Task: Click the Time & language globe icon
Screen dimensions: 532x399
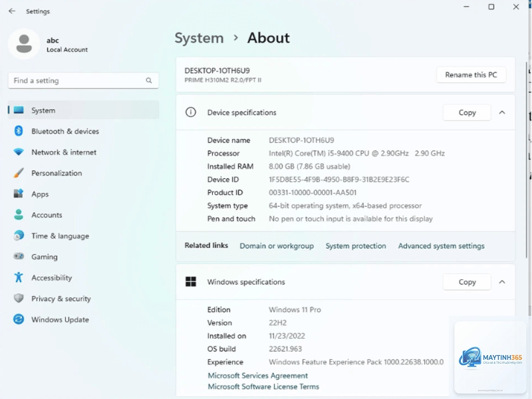Action: (x=19, y=235)
